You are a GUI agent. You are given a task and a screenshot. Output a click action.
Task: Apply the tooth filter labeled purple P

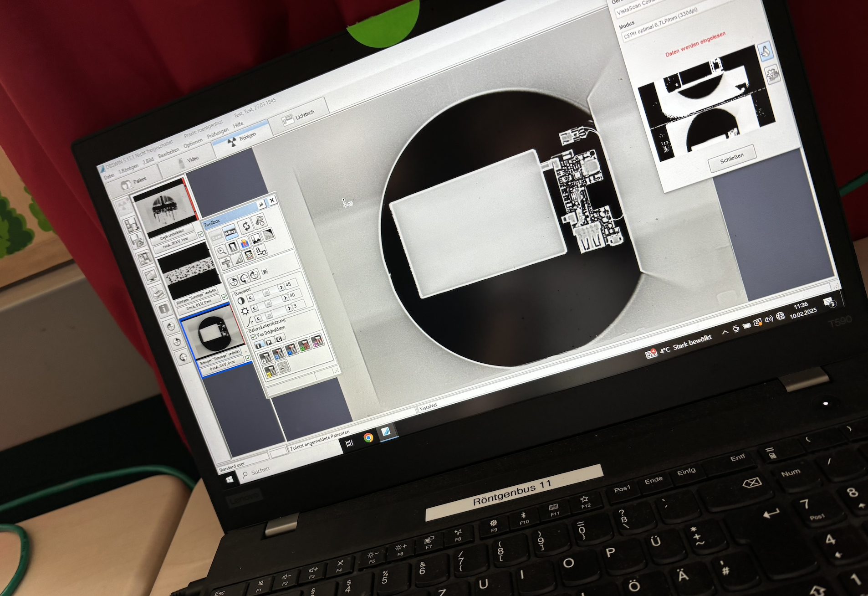click(x=317, y=341)
